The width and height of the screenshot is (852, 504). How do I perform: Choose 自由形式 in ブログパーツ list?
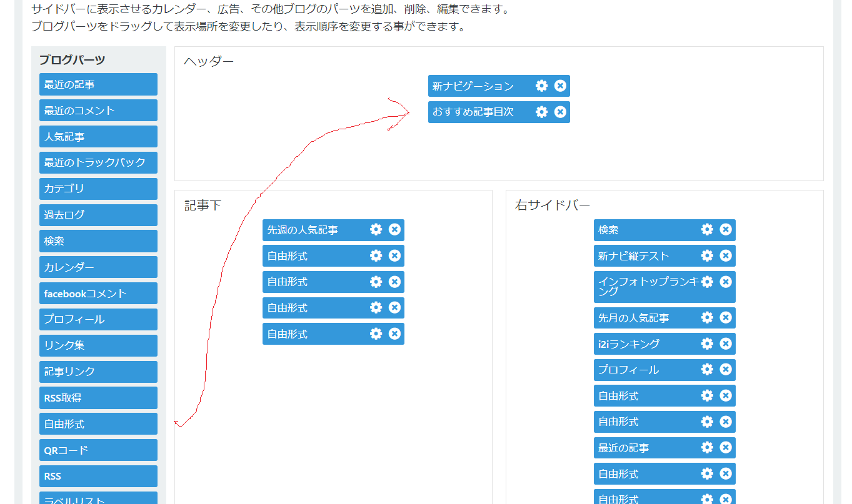point(98,424)
